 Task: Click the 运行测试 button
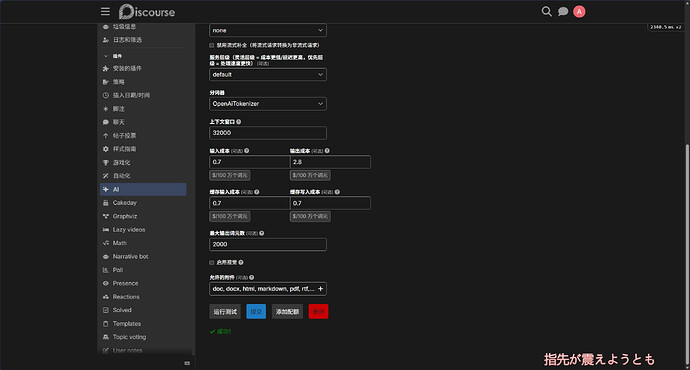pos(225,311)
